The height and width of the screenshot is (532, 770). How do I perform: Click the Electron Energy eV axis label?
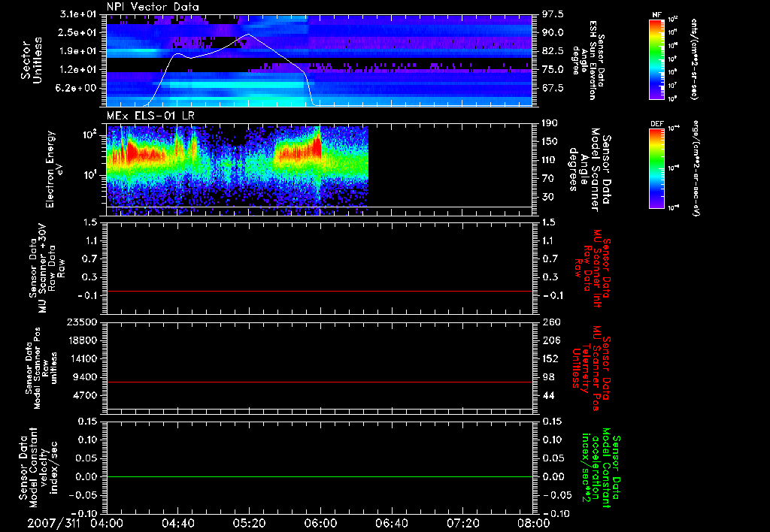54,169
